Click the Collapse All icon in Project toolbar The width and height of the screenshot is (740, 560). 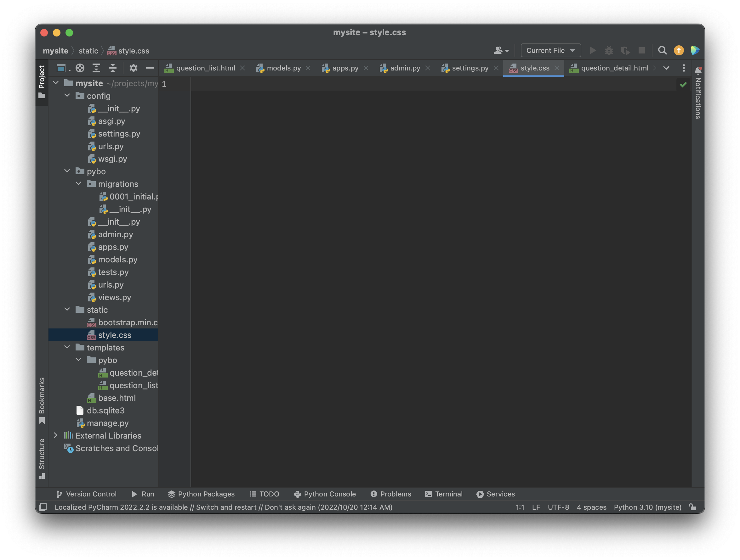tap(113, 68)
